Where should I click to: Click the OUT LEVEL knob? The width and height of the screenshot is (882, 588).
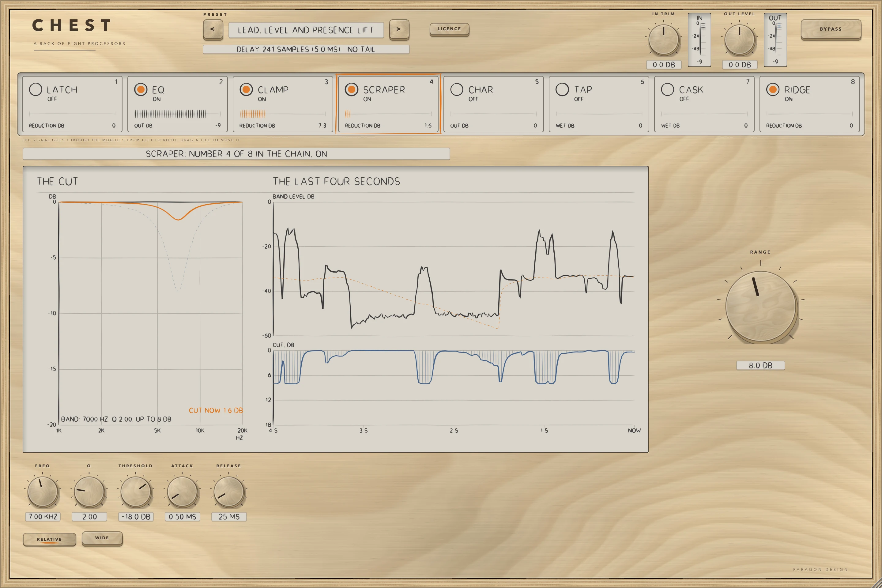click(x=739, y=40)
